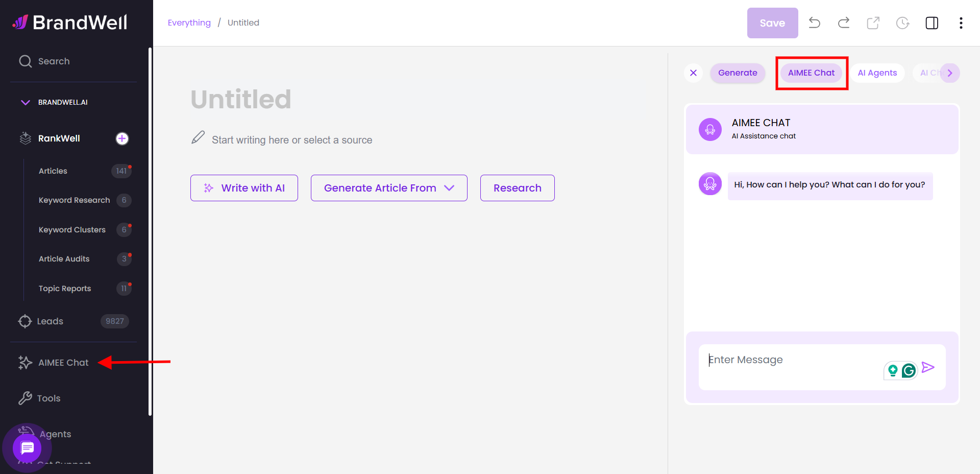Click the Research button
This screenshot has height=474, width=980.
click(x=518, y=188)
